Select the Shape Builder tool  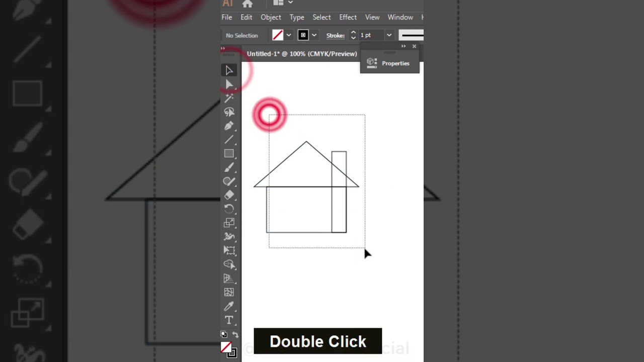(x=229, y=264)
